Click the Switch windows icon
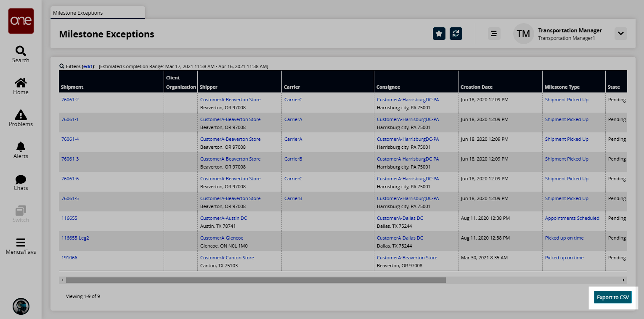The height and width of the screenshot is (319, 644). coord(21,210)
